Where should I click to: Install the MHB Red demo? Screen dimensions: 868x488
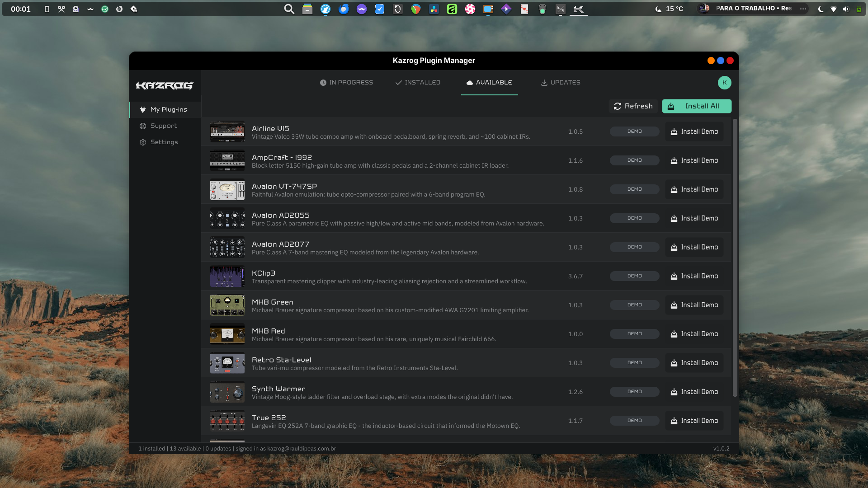tap(694, 334)
